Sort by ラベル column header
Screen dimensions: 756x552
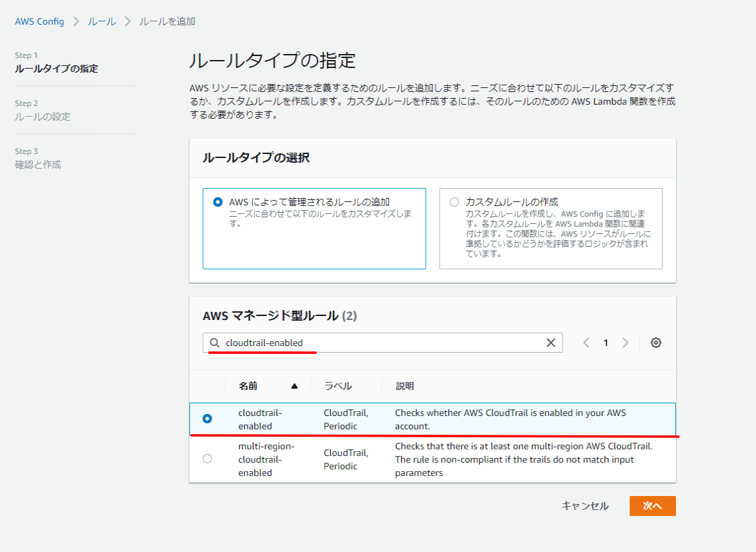point(338,386)
